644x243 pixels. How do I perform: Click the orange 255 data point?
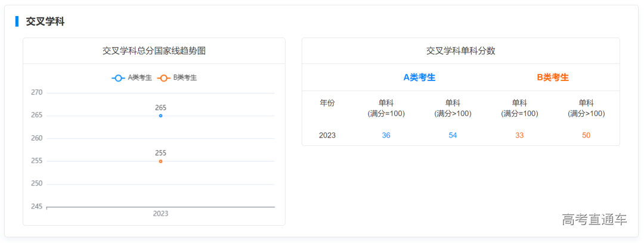tap(160, 161)
